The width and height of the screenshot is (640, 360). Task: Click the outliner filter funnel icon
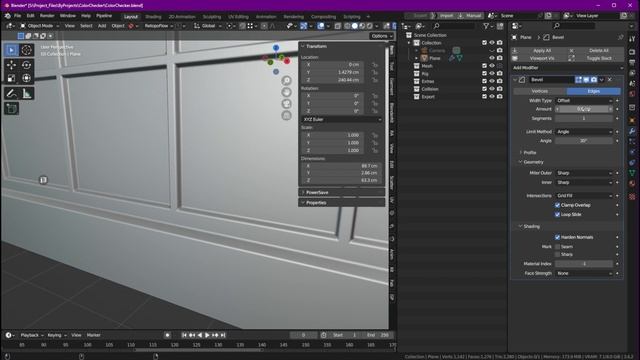486,26
